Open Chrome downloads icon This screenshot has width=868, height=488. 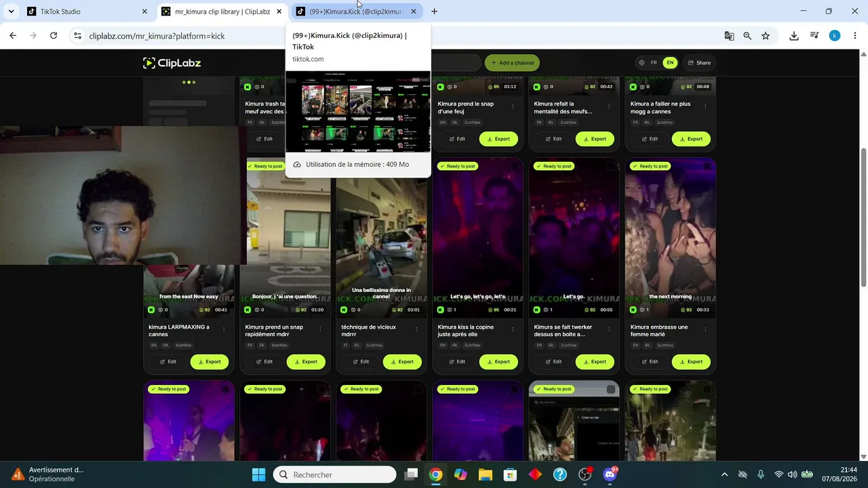point(794,36)
